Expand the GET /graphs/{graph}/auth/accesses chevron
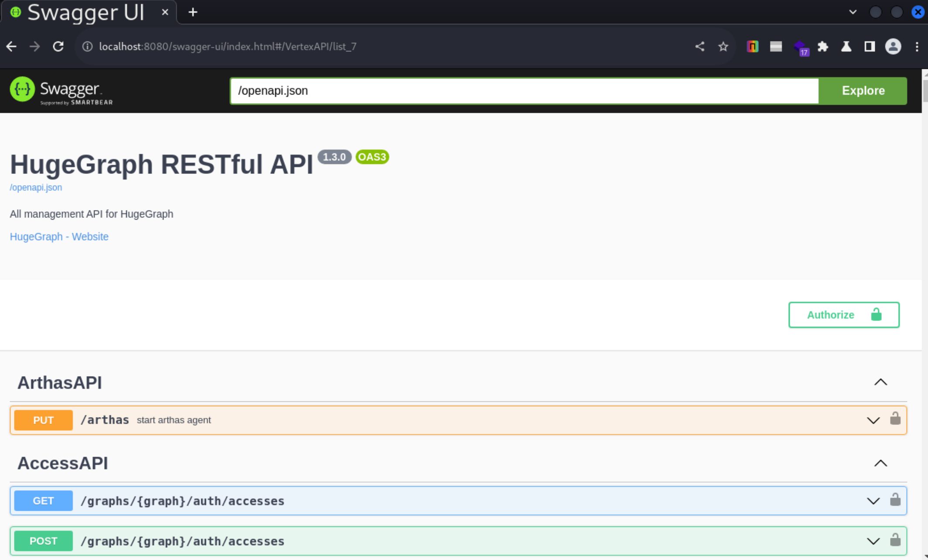Viewport: 928px width, 560px height. click(x=873, y=501)
